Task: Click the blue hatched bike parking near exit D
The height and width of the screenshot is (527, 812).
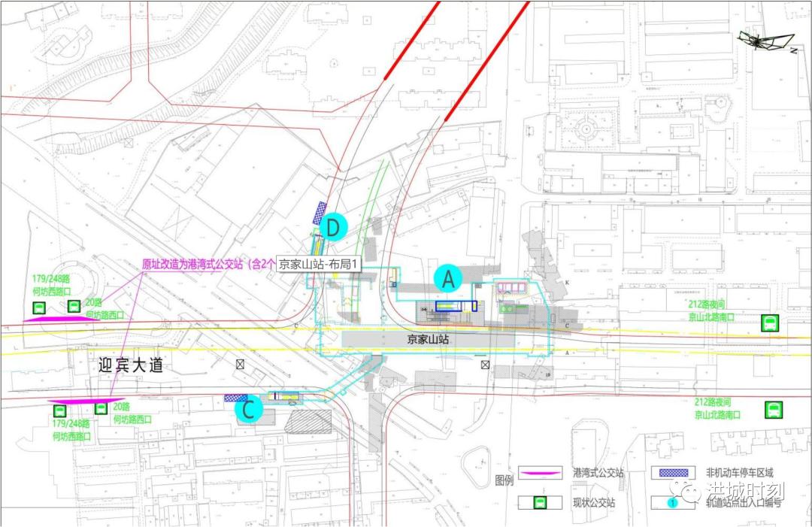Action: [x=320, y=214]
